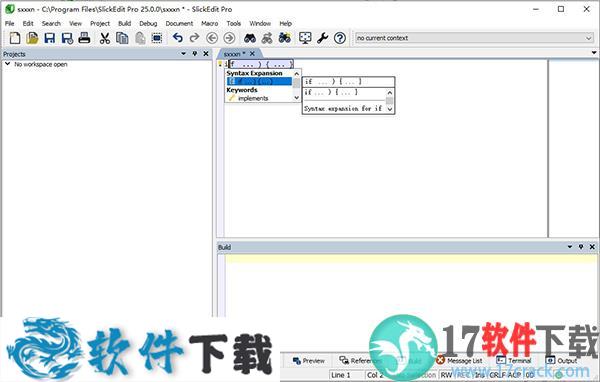Click the Save icon in toolbar
600x382 pixels.
tap(49, 38)
